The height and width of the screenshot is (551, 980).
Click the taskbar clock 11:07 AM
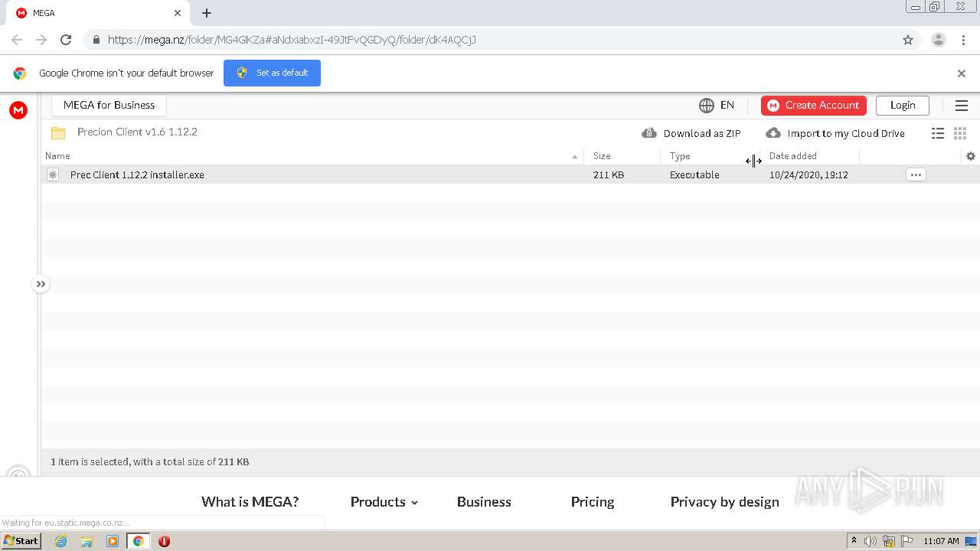[941, 541]
